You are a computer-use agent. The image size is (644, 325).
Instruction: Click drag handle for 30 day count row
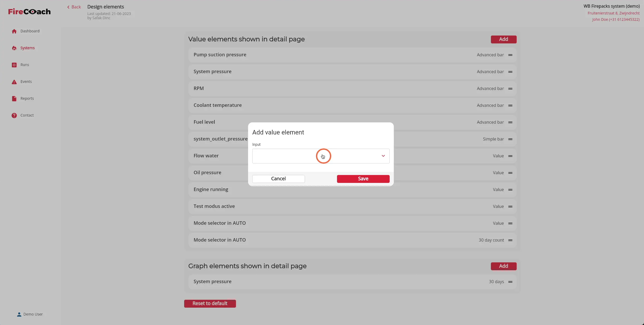point(510,240)
